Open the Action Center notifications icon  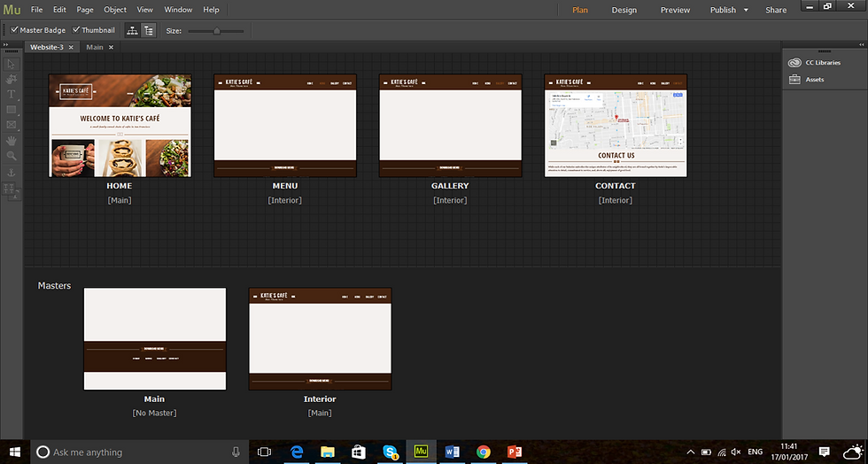click(824, 452)
